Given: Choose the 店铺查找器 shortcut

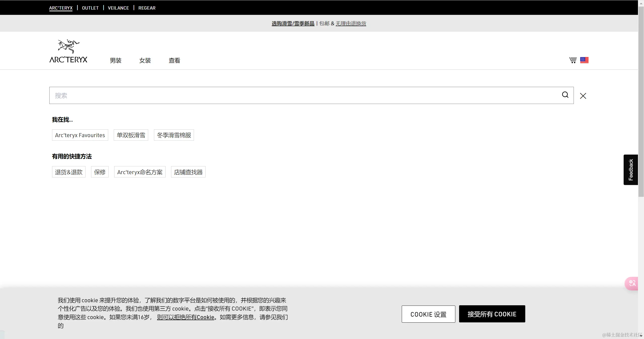Looking at the screenshot, I should [188, 172].
